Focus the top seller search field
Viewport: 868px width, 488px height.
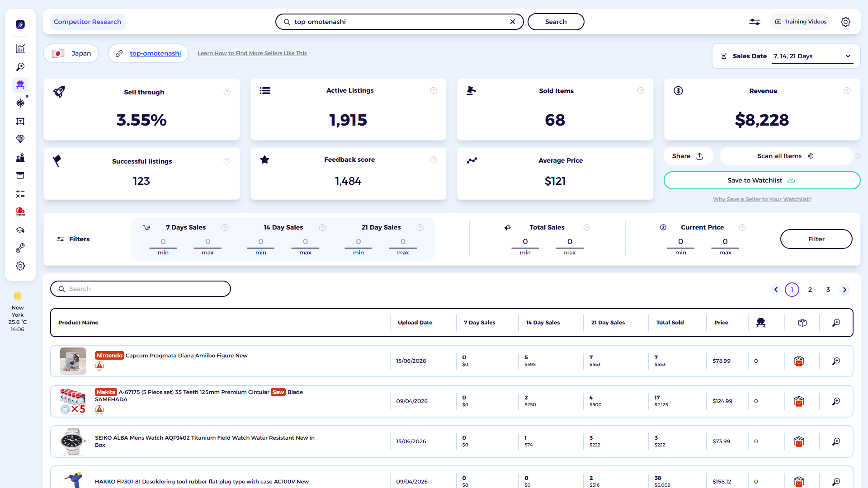coord(400,22)
